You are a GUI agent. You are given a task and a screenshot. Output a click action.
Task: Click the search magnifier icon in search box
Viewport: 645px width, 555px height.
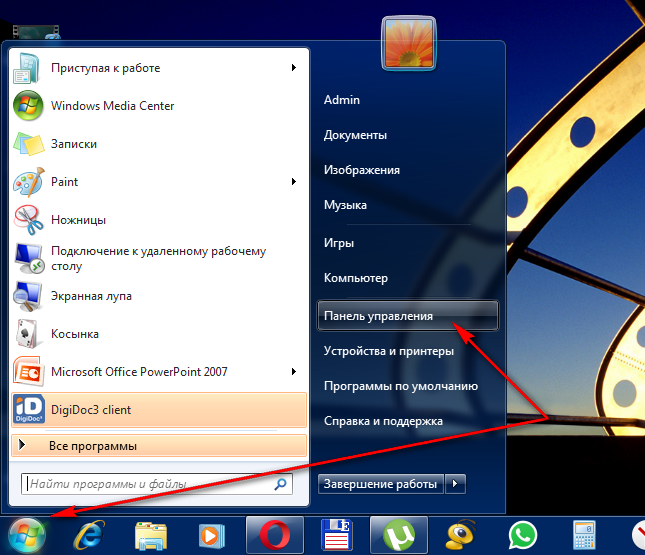click(281, 484)
